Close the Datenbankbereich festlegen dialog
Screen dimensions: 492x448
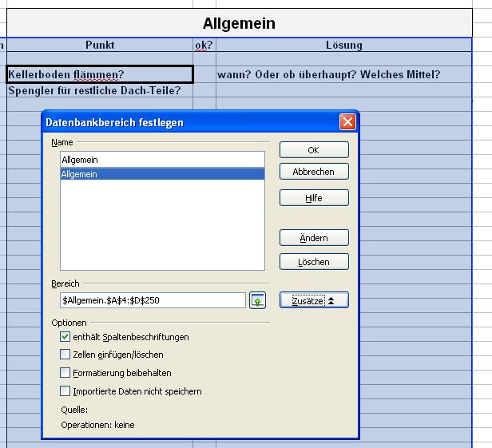point(347,122)
